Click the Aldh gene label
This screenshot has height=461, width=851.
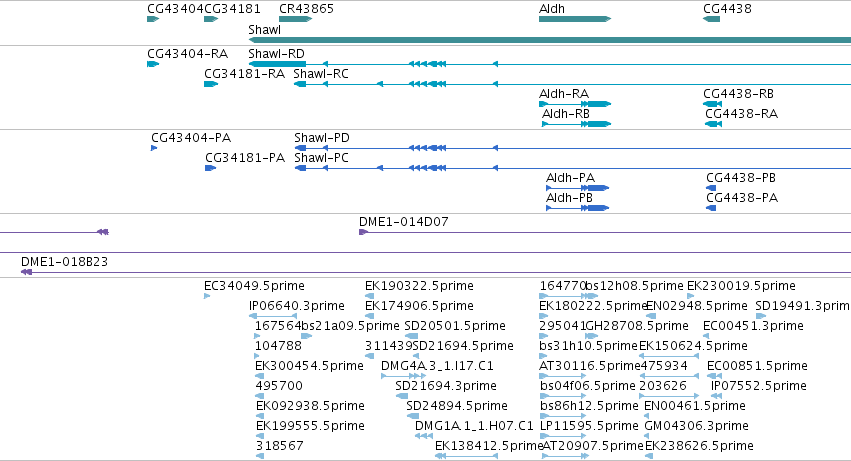coord(552,9)
